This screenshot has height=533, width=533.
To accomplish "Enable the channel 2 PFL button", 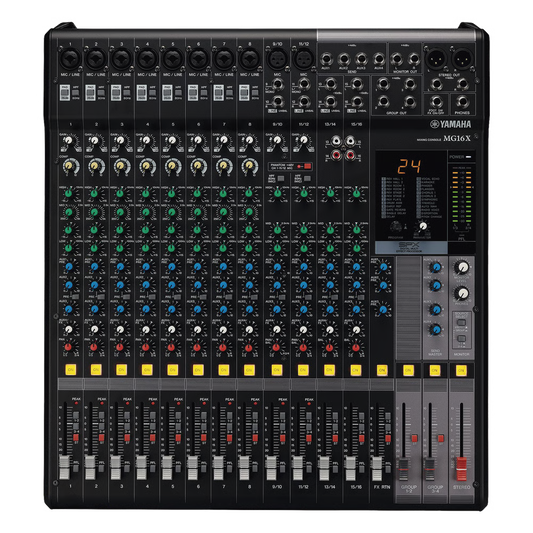I will click(101, 468).
